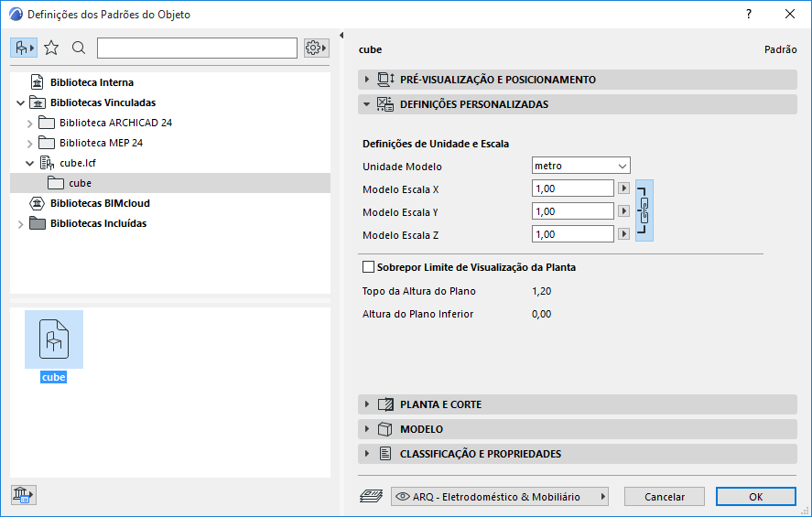Screen dimensions: 812x517
Task: Collapse the Definições Personalizadas panel
Action: coord(473,104)
